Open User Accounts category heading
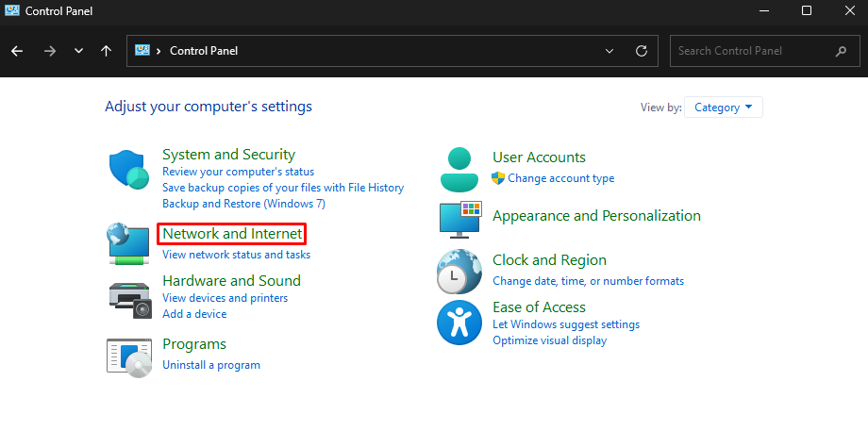Screen dimensions: 868x431 tap(539, 157)
